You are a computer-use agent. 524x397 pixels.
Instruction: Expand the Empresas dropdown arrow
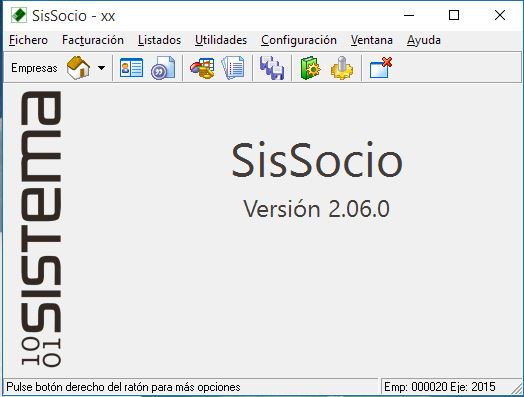(101, 68)
